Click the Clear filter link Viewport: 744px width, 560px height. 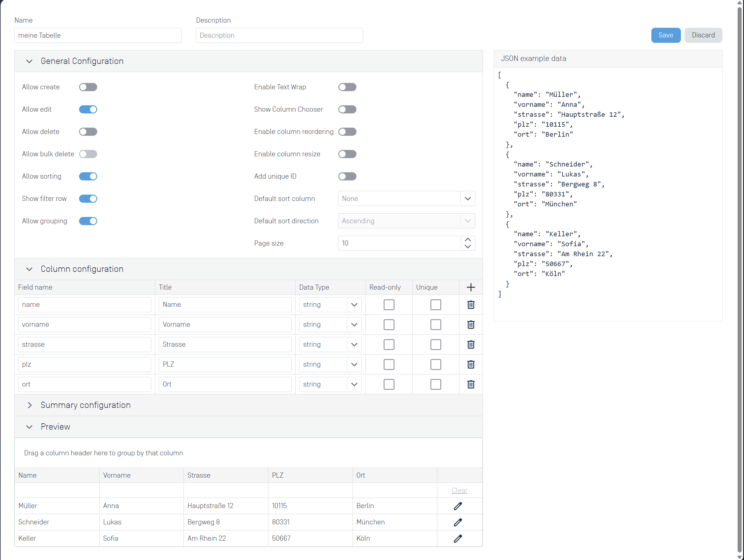pyautogui.click(x=459, y=490)
